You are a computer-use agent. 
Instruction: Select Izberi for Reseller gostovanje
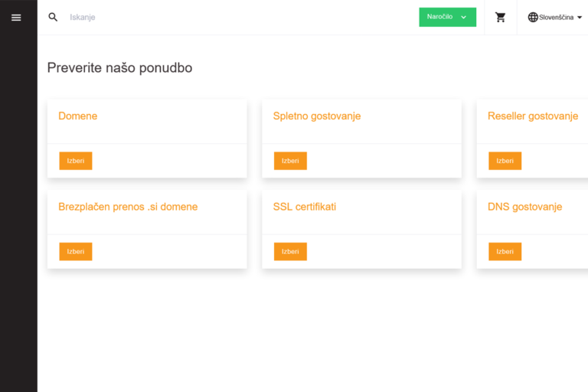click(x=505, y=161)
